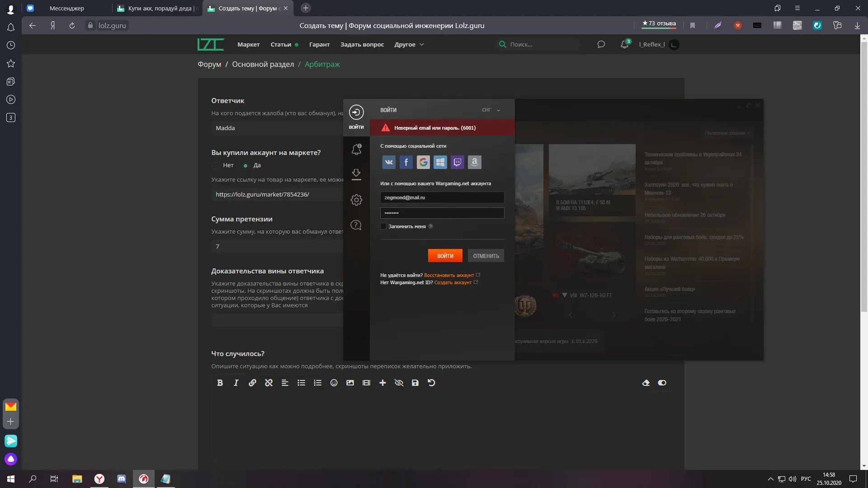868x488 pixels.
Task: Expand the 'Другое' navigation dropdown
Action: pos(409,44)
